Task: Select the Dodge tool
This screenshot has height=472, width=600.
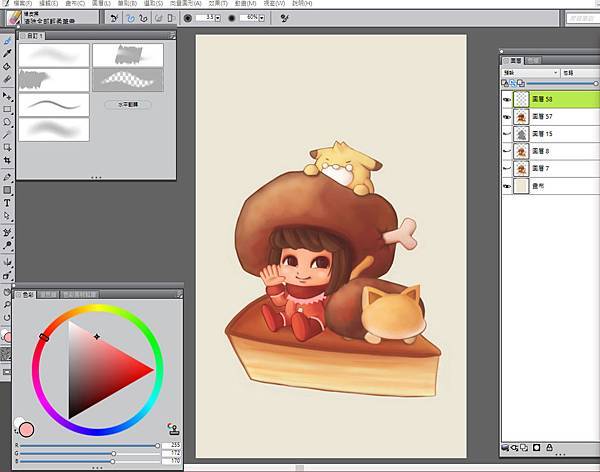Action: click(7, 245)
